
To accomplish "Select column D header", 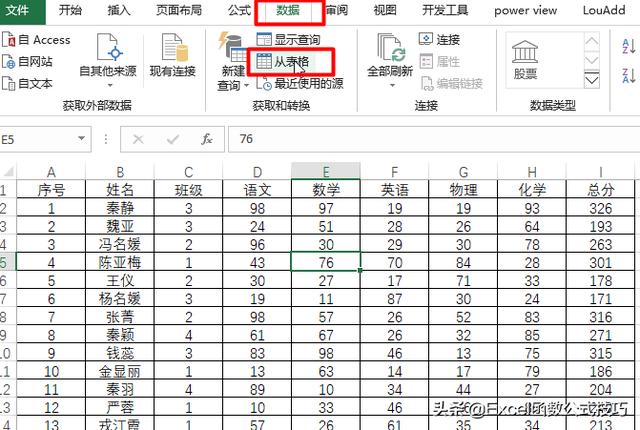I will tap(257, 171).
